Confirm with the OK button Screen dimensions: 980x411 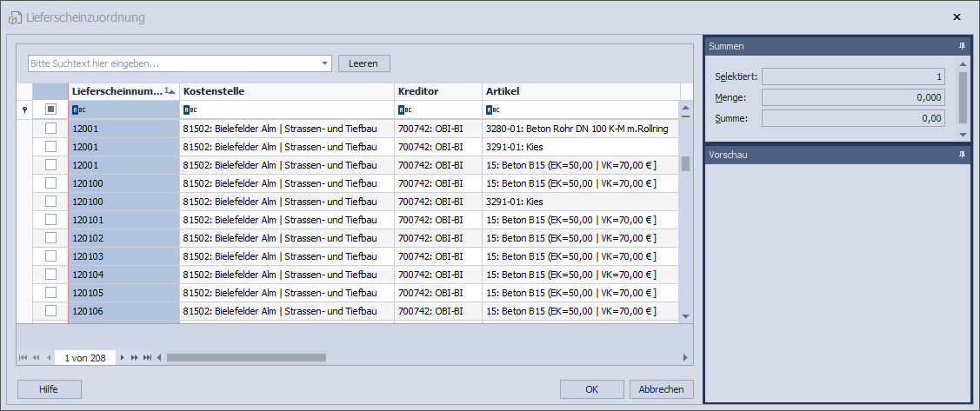tap(591, 389)
